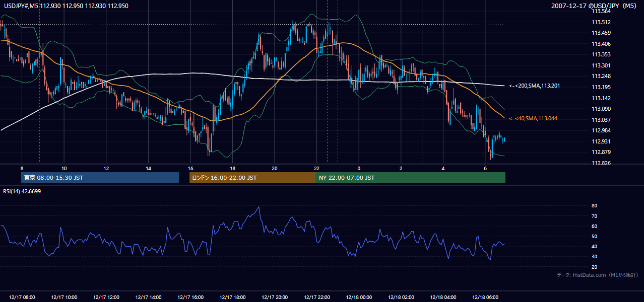Click the 12/17 14:00 bottom time label

click(148, 297)
